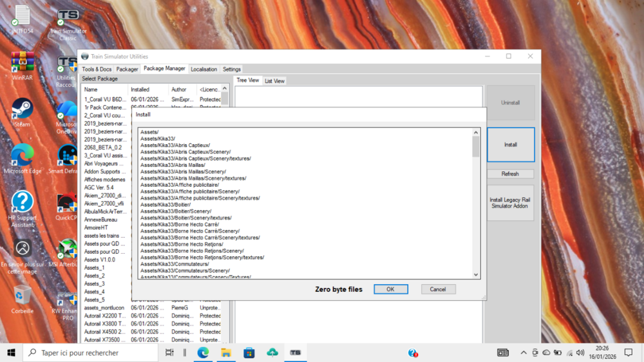This screenshot has height=362, width=644.
Task: Click the taskbar search box
Action: coord(90,352)
